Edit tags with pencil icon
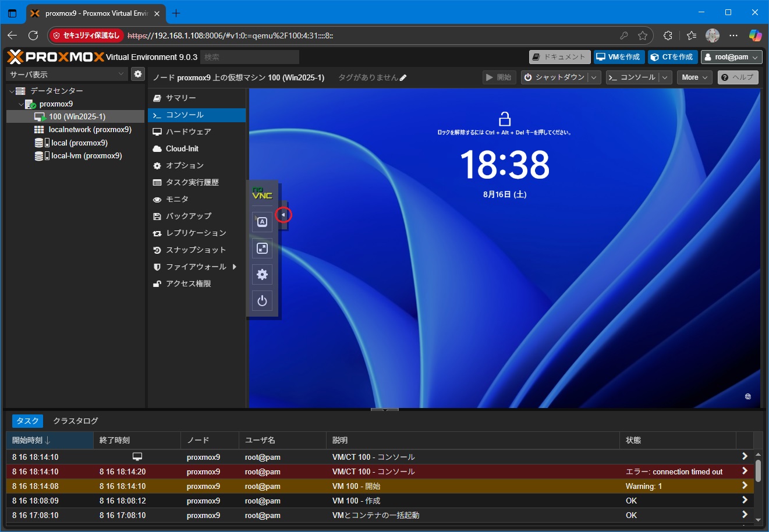The image size is (769, 532). (x=403, y=77)
